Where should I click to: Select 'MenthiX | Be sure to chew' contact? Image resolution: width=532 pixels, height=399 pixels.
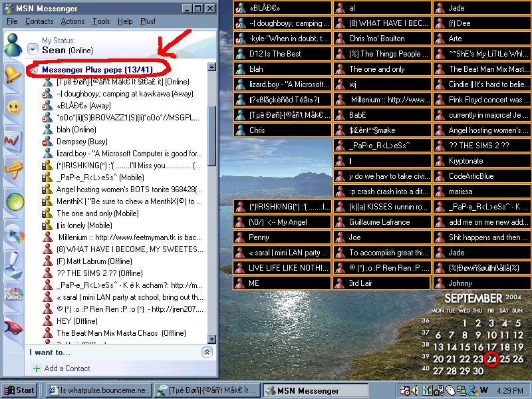coord(129,201)
